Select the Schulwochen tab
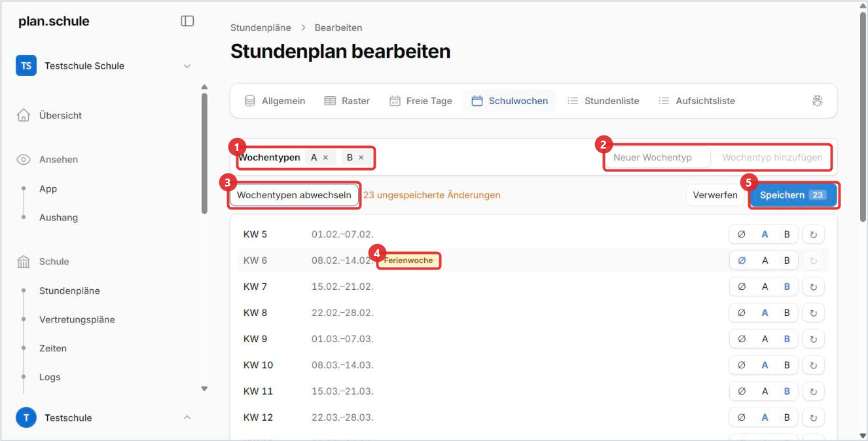Image resolution: width=868 pixels, height=441 pixels. click(509, 101)
